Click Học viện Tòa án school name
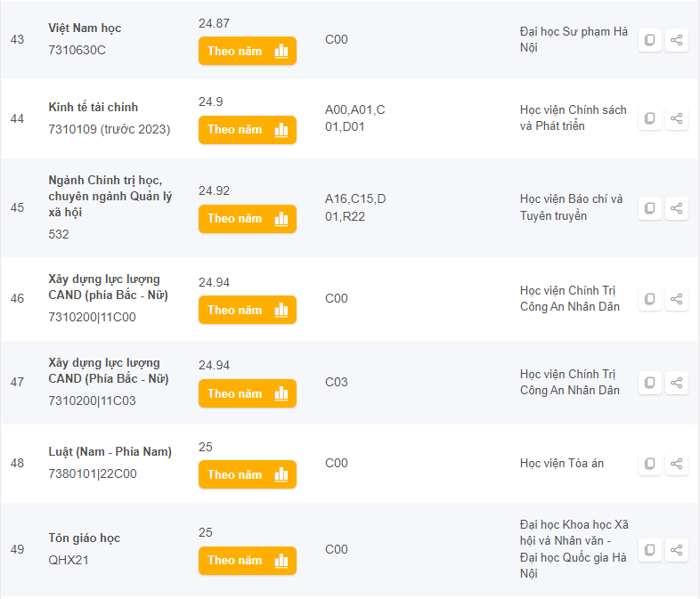This screenshot has width=700, height=599. [x=562, y=463]
